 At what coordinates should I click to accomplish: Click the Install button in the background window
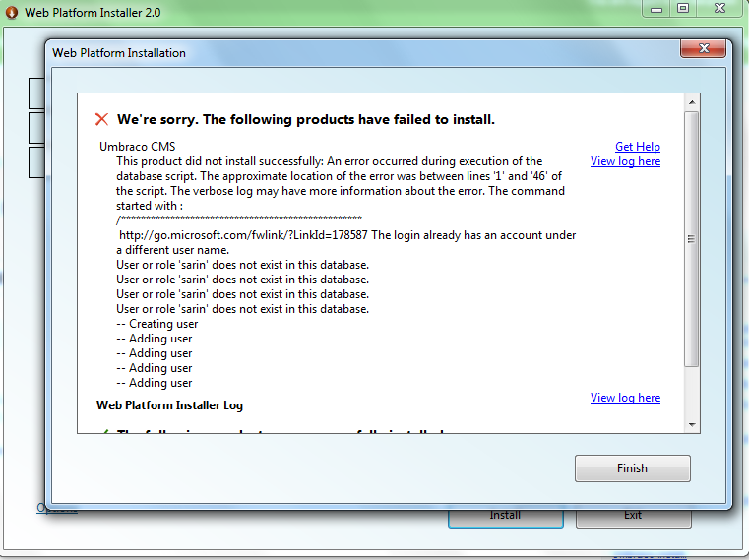click(x=505, y=517)
